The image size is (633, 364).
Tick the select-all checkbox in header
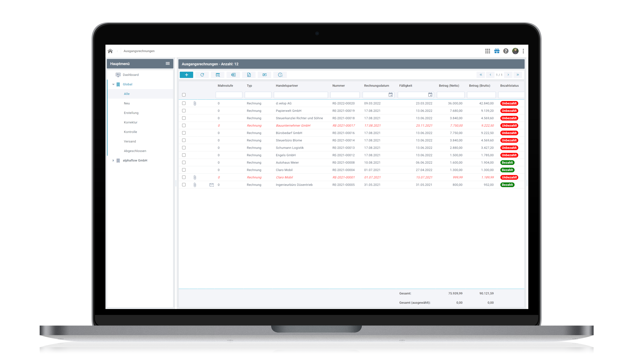tap(184, 95)
